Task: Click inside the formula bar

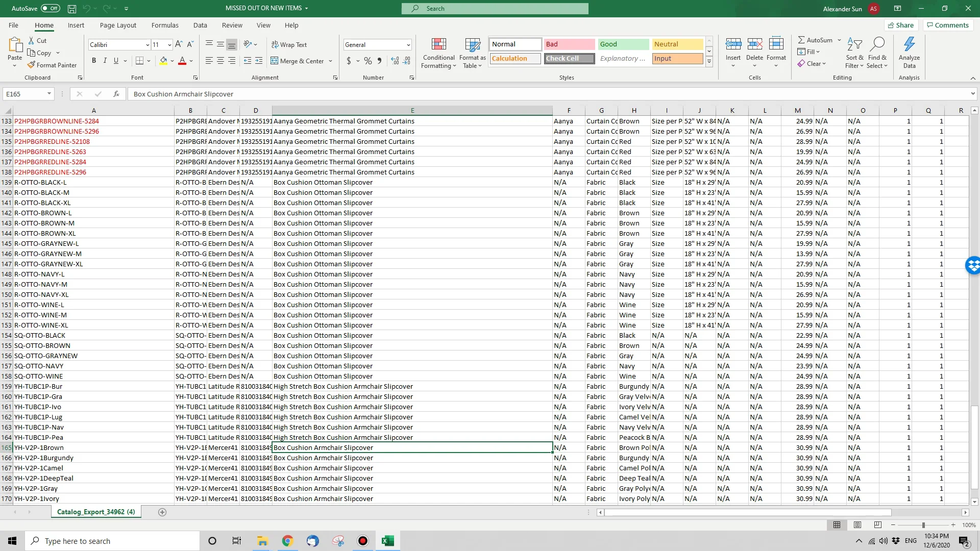Action: pyautogui.click(x=357, y=94)
